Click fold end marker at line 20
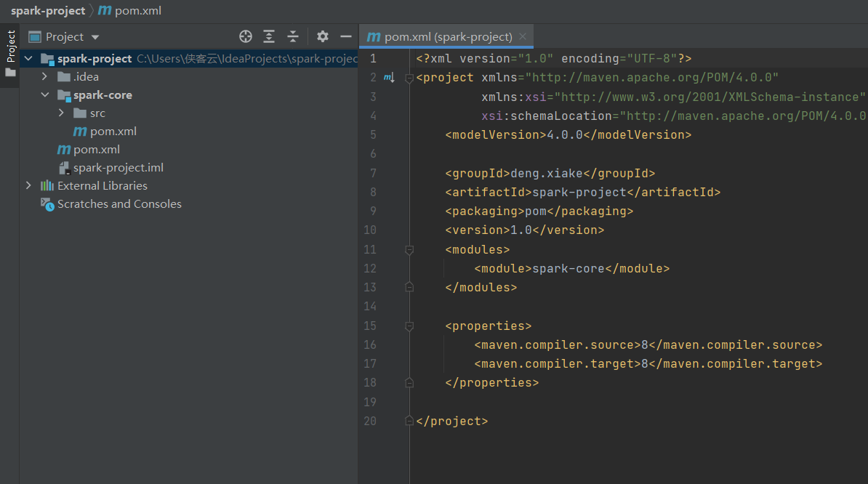 (409, 420)
